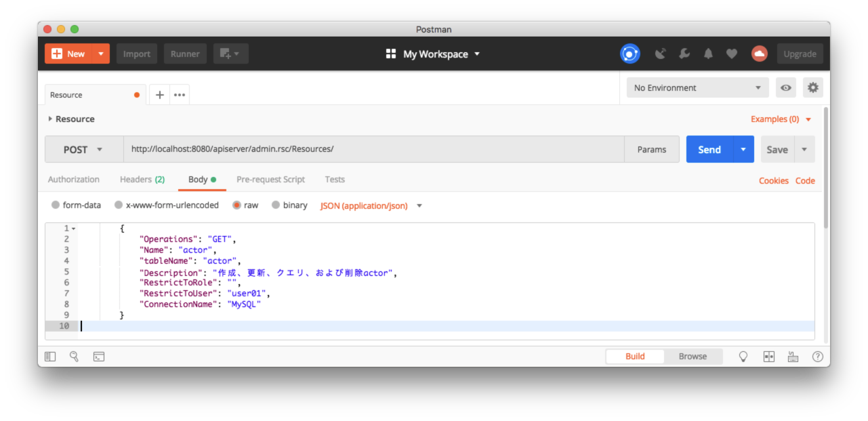
Task: Open the Tests tab
Action: 335,180
